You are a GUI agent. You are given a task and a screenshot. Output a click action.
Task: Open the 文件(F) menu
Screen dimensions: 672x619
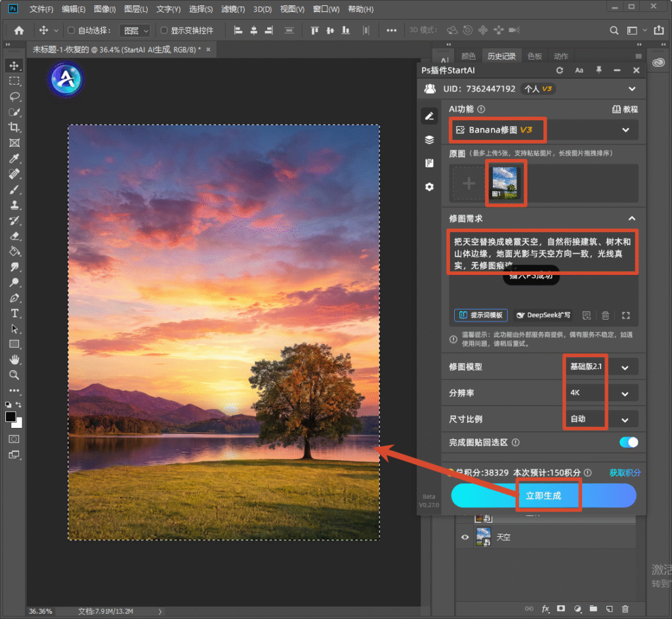tap(41, 9)
